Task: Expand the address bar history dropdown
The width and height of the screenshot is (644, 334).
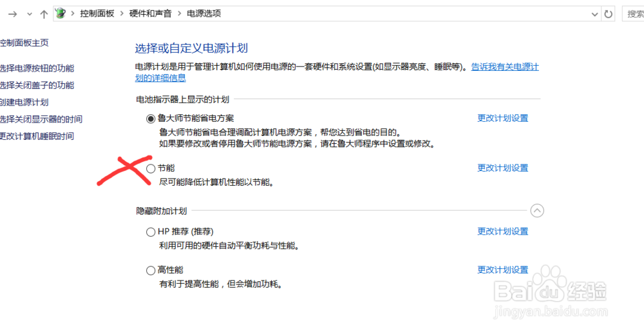Action: click(x=594, y=14)
